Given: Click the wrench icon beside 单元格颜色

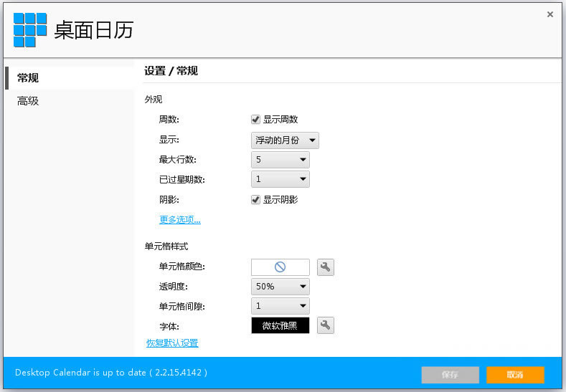Looking at the screenshot, I should point(326,267).
